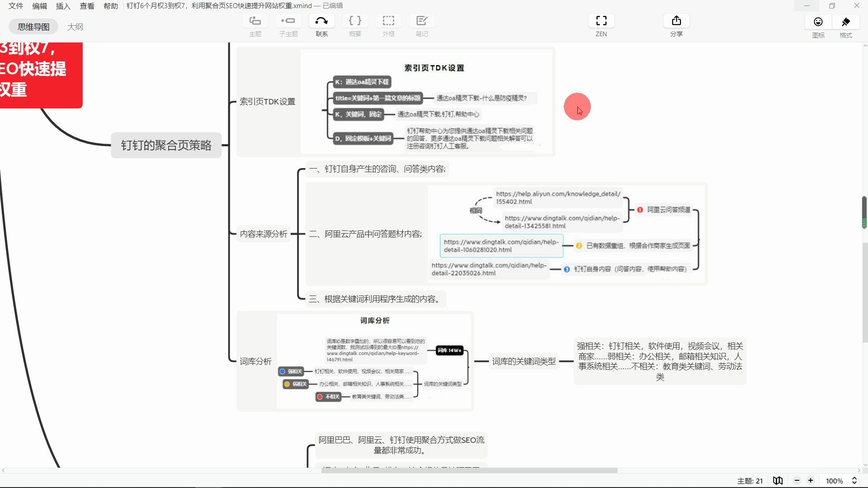Minimize the XMind window
The image size is (868, 488).
tap(807, 5)
